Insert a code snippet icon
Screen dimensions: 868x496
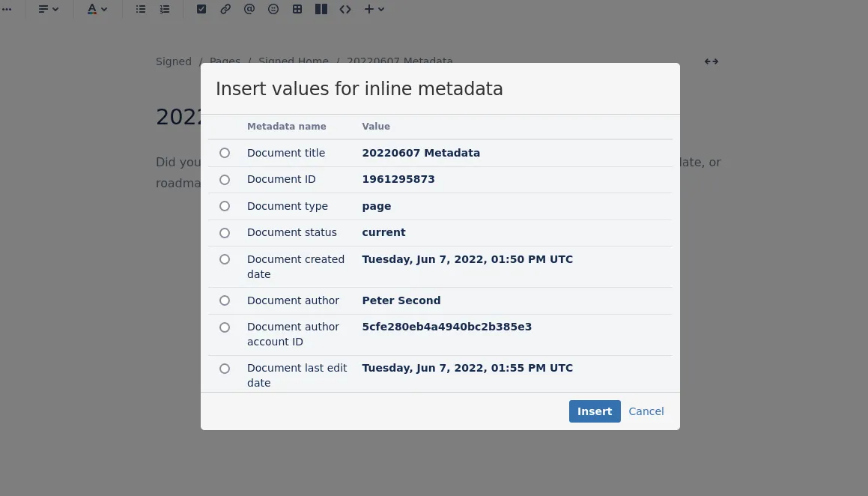pyautogui.click(x=345, y=9)
